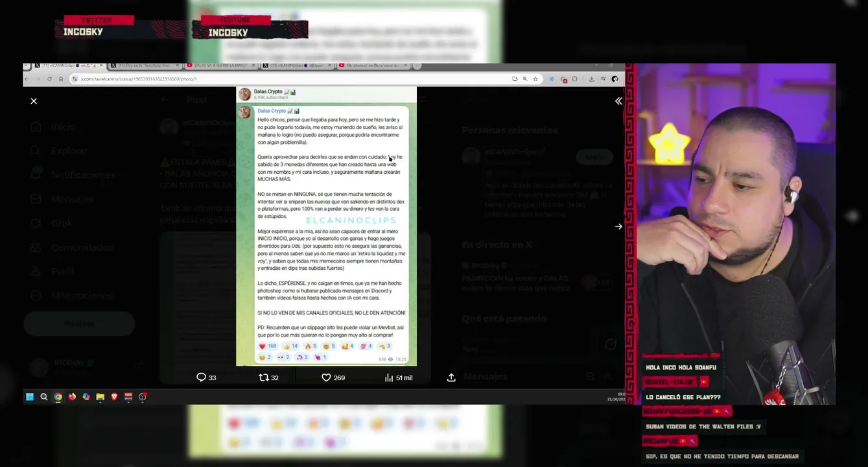Viewport: 868px width, 467px height.
Task: Click the dimmed Postear button
Action: point(79,323)
